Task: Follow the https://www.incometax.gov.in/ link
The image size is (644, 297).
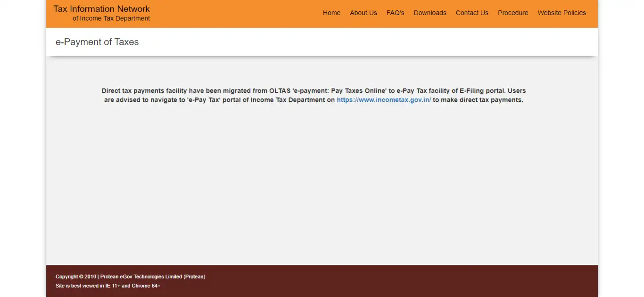Action: (x=383, y=100)
